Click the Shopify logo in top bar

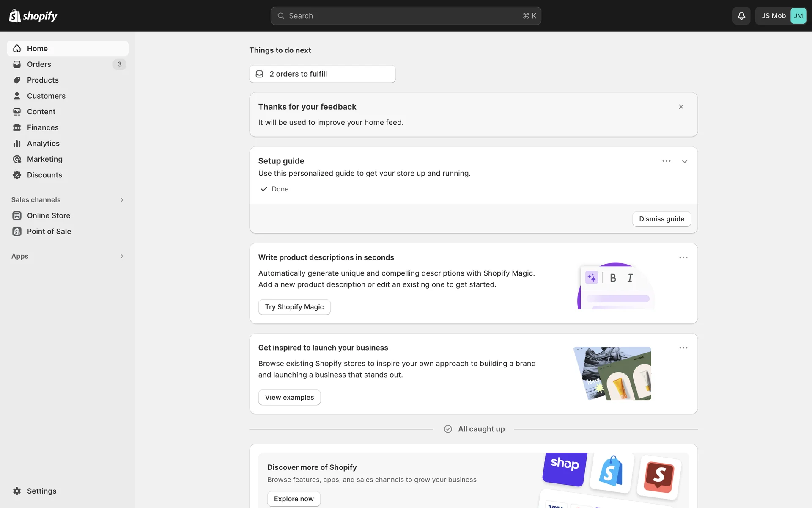[x=33, y=16]
